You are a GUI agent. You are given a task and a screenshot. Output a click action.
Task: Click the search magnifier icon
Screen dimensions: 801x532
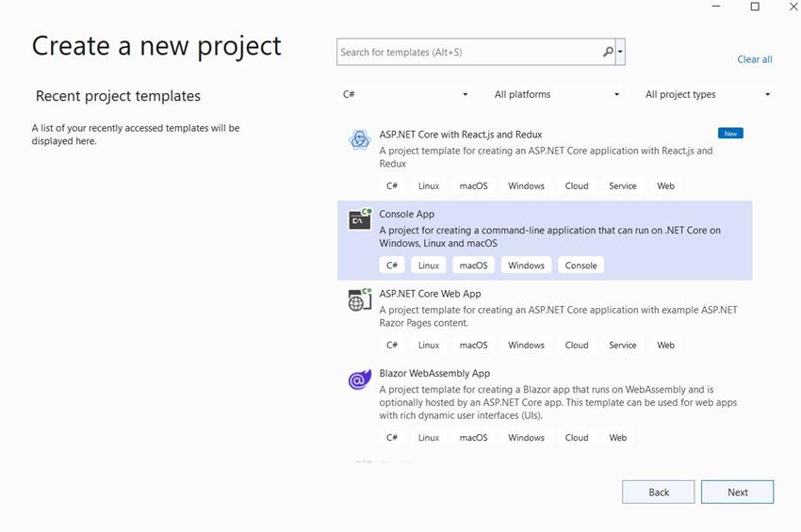(x=608, y=52)
